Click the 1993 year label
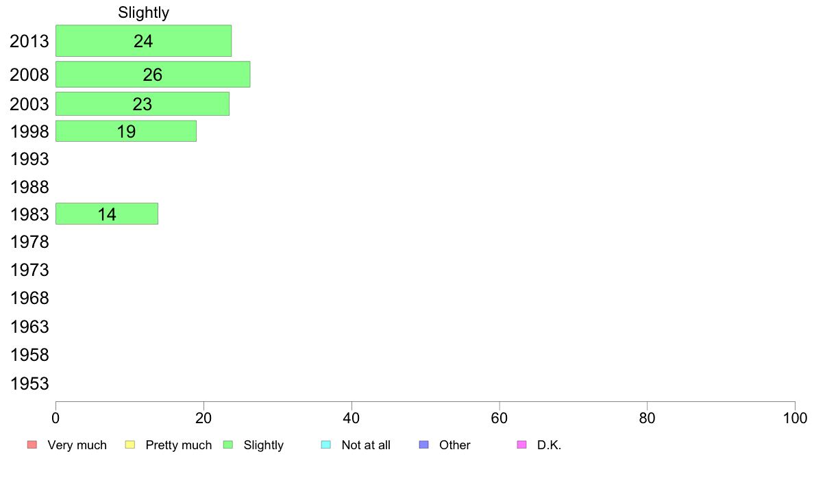This screenshot has height=504, width=814. click(x=29, y=159)
